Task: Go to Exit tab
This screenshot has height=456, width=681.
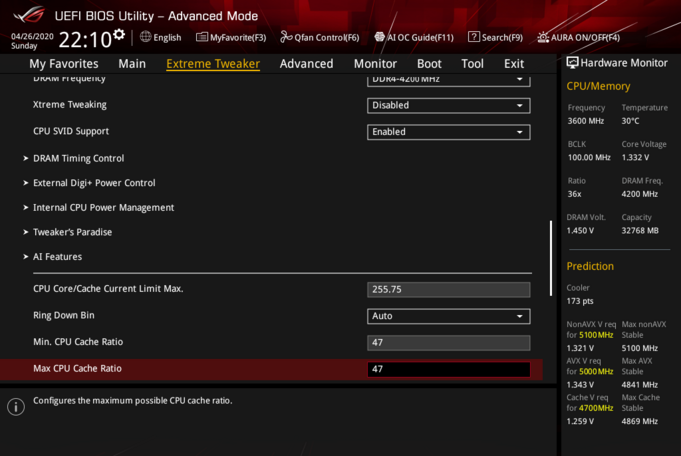Action: [514, 64]
